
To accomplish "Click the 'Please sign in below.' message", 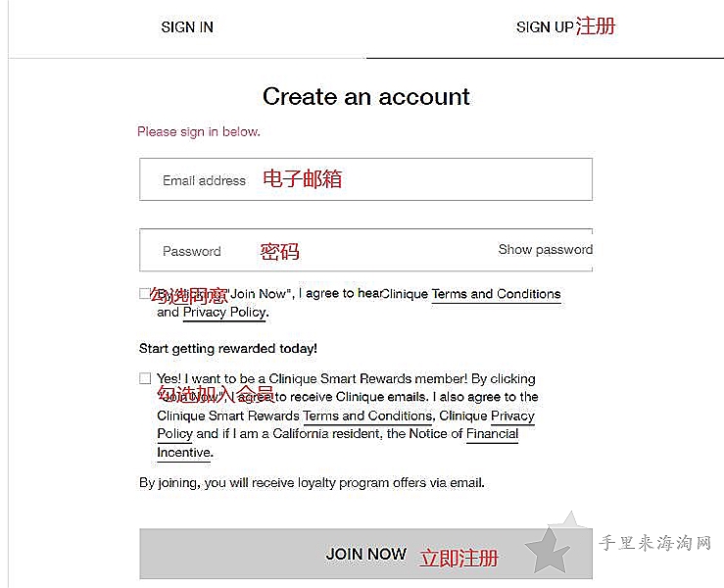I will (x=199, y=132).
